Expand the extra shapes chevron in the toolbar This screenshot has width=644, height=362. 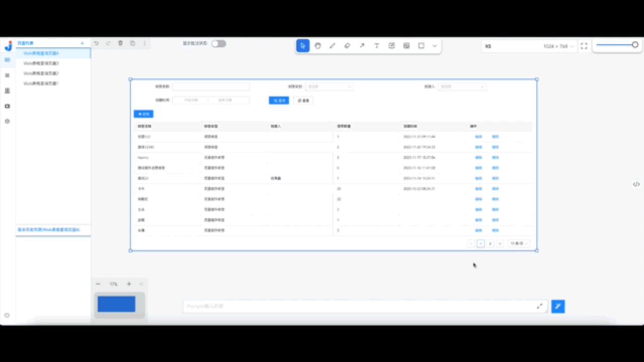pos(435,46)
